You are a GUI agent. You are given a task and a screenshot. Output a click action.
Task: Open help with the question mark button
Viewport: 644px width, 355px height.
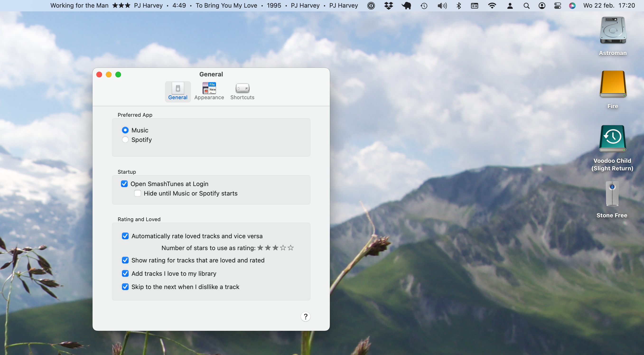(x=305, y=317)
